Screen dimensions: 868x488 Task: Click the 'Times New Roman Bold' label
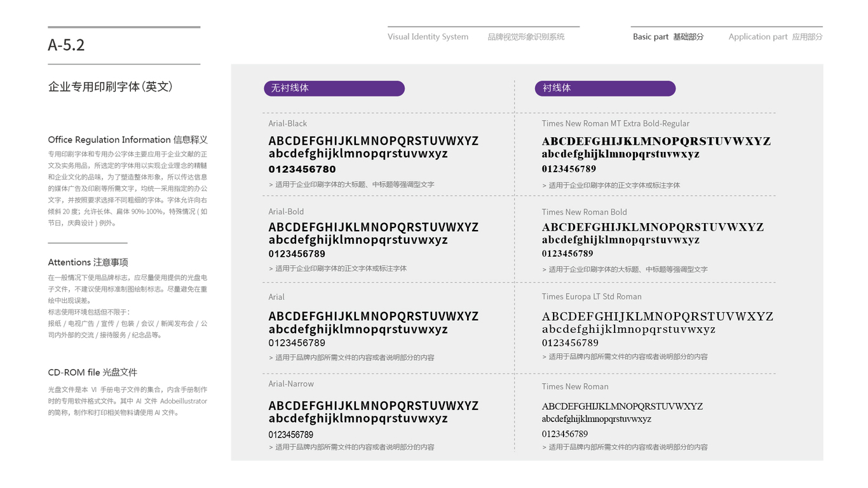click(x=584, y=212)
